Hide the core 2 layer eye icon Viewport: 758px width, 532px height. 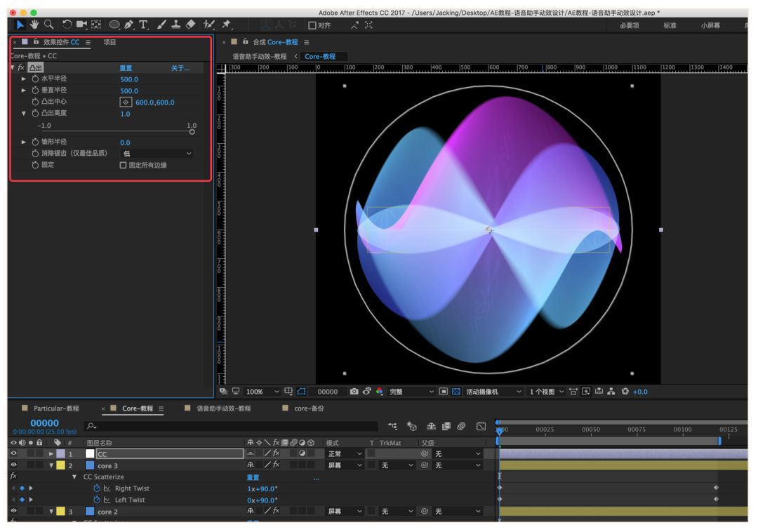pyautogui.click(x=13, y=511)
